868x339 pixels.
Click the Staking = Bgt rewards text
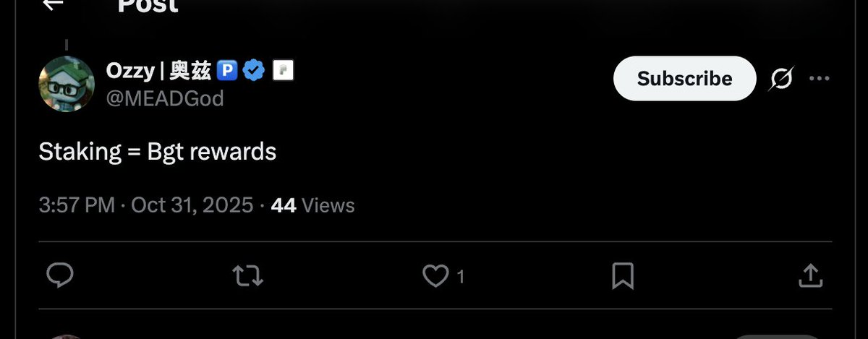[158, 152]
